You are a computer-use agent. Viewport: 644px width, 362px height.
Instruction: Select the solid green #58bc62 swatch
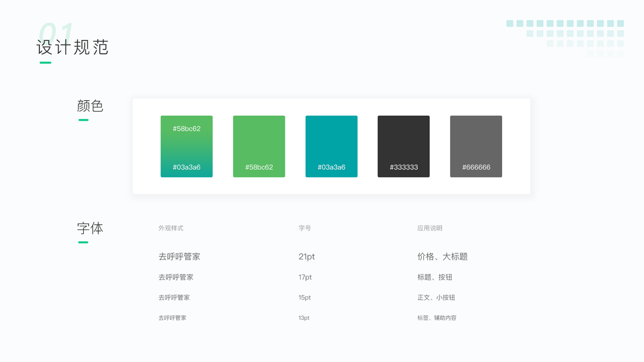point(259,147)
